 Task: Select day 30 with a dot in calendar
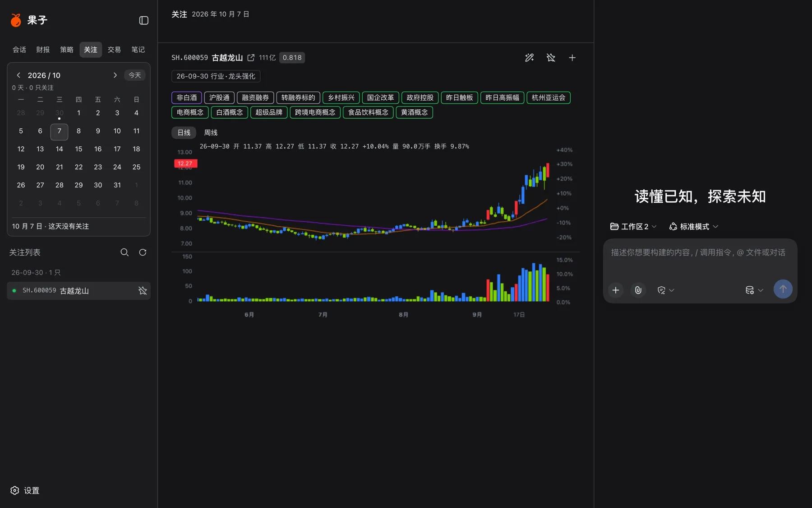(x=59, y=113)
